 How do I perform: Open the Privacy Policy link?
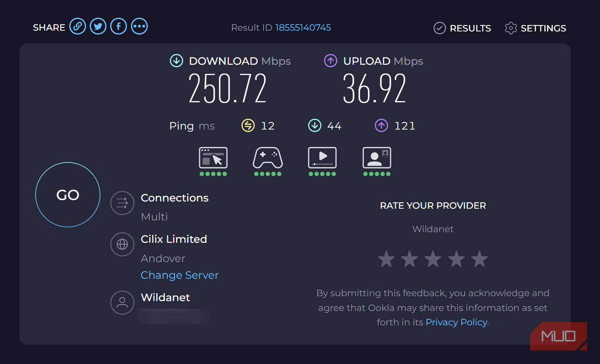coord(456,322)
